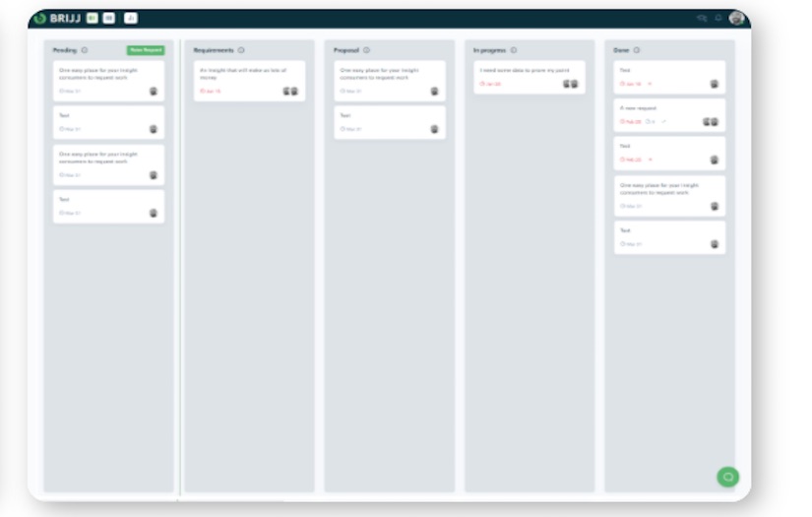812x517 pixels.
Task: Click red due date on In progress card
Action: [x=490, y=84]
